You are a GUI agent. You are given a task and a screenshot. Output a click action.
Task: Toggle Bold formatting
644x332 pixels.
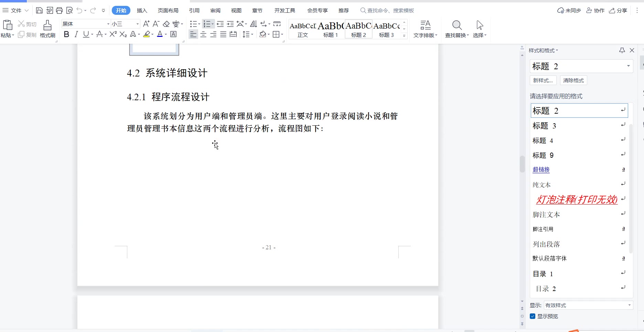coord(67,34)
